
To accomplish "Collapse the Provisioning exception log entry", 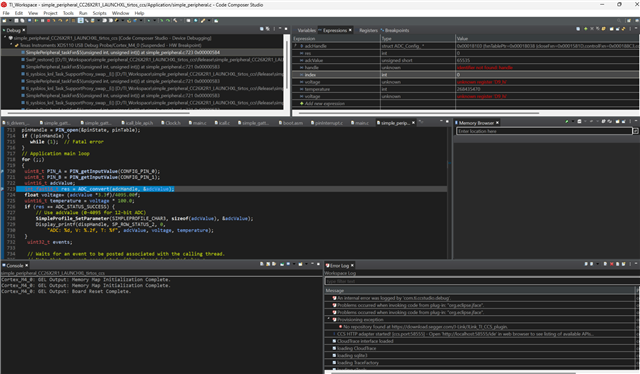I will tap(329, 319).
